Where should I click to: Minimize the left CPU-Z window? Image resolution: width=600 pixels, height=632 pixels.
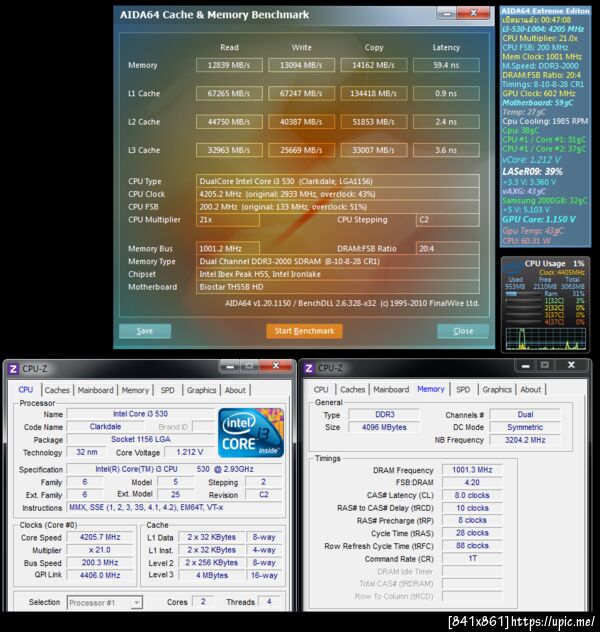tap(230, 366)
